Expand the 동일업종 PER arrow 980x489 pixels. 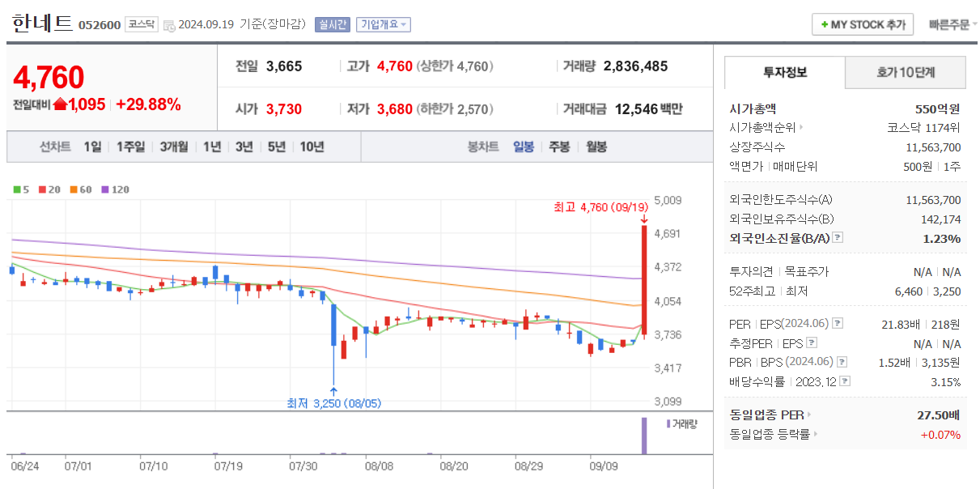[808, 415]
